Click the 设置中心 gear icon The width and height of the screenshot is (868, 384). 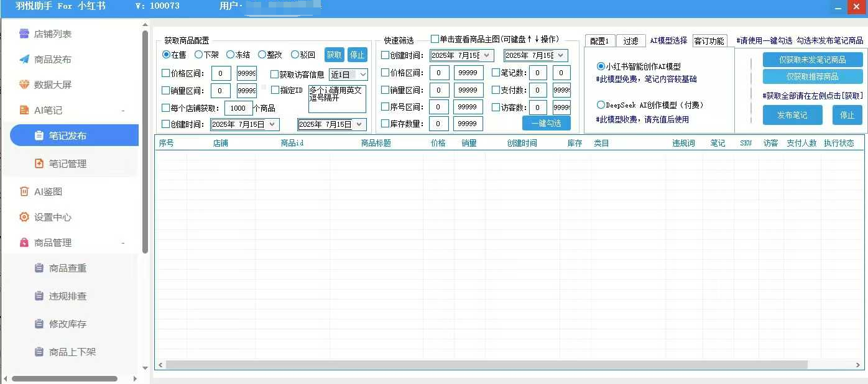tap(24, 217)
